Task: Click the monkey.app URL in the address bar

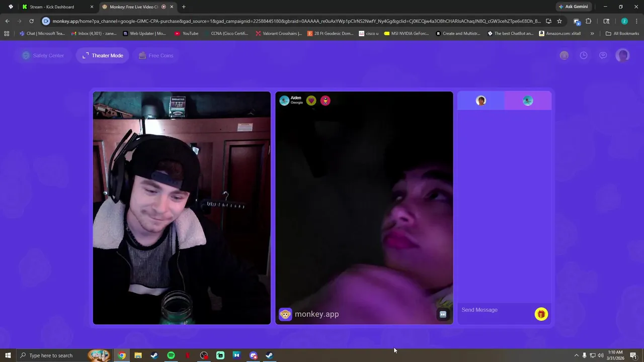Action: (296, 21)
